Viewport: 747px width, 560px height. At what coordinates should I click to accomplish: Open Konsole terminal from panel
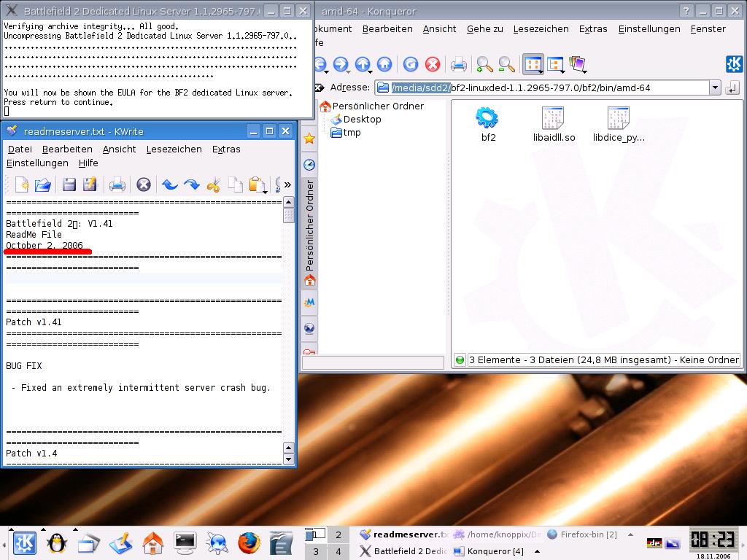(x=185, y=542)
